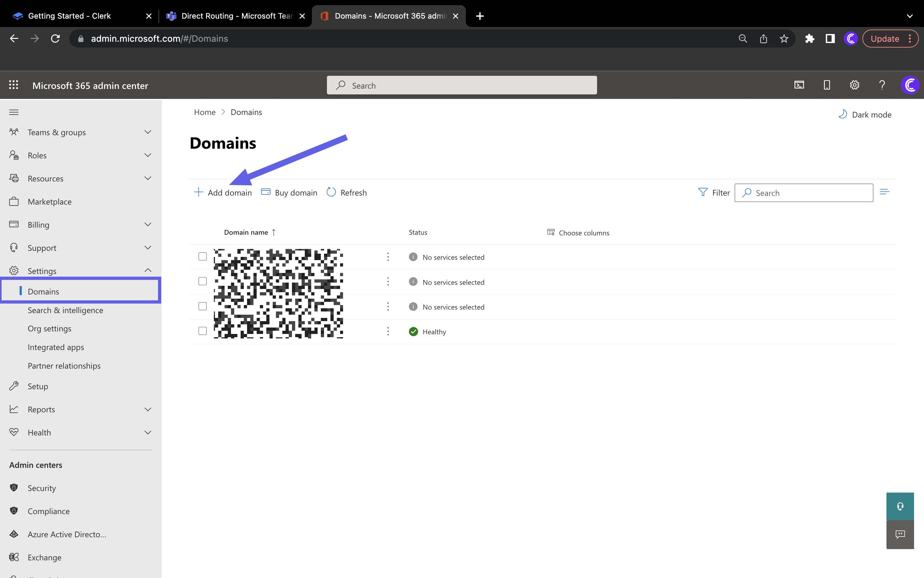Click the Chrome zoom magnifier icon
The height and width of the screenshot is (578, 924).
(x=743, y=39)
